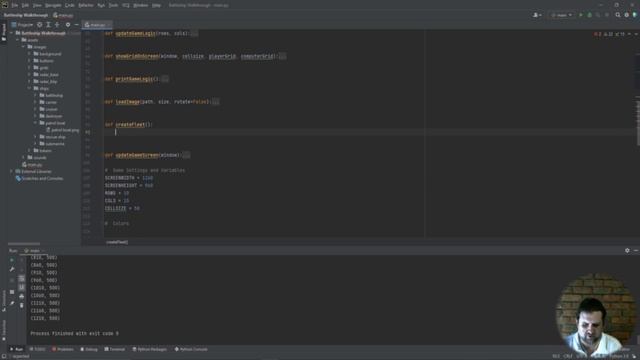Image resolution: width=640 pixels, height=360 pixels.
Task: Open Search Everywhere magnifier icon
Action: (x=618, y=15)
